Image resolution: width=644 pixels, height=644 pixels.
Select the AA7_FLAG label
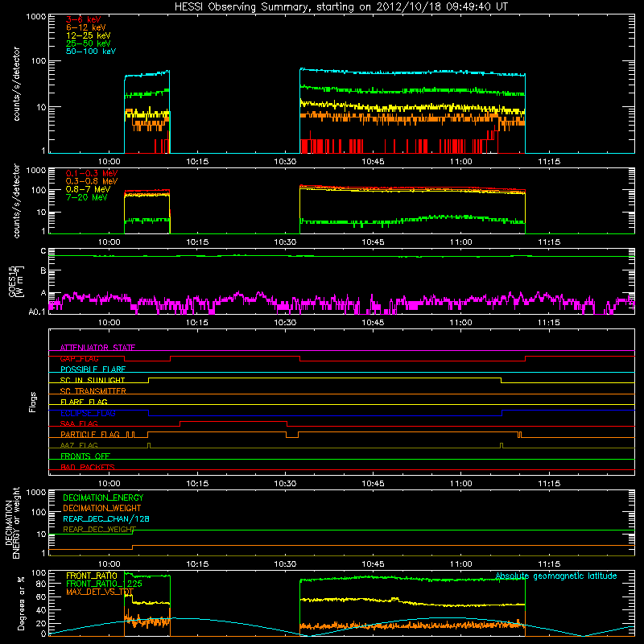[79, 445]
